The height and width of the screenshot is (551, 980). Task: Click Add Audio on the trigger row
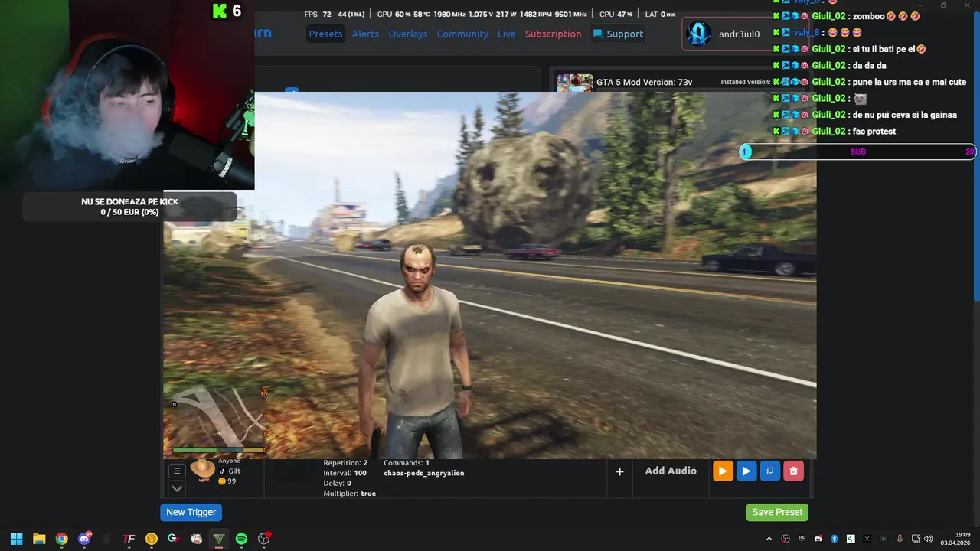pos(671,471)
